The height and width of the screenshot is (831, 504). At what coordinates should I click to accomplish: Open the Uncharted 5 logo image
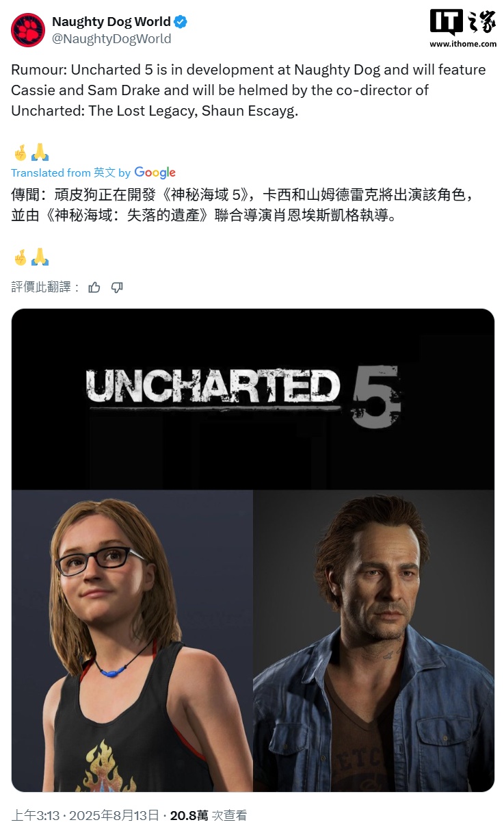point(253,399)
